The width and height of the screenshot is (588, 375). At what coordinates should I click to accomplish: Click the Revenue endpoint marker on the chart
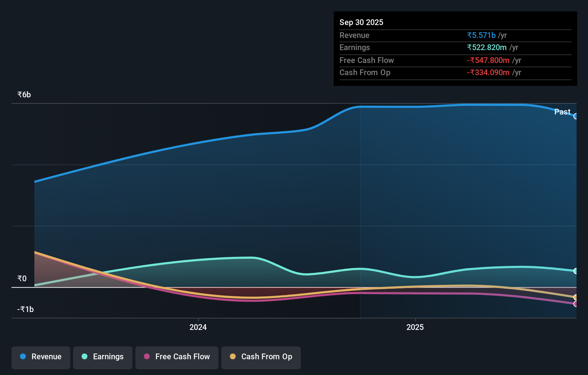point(576,116)
